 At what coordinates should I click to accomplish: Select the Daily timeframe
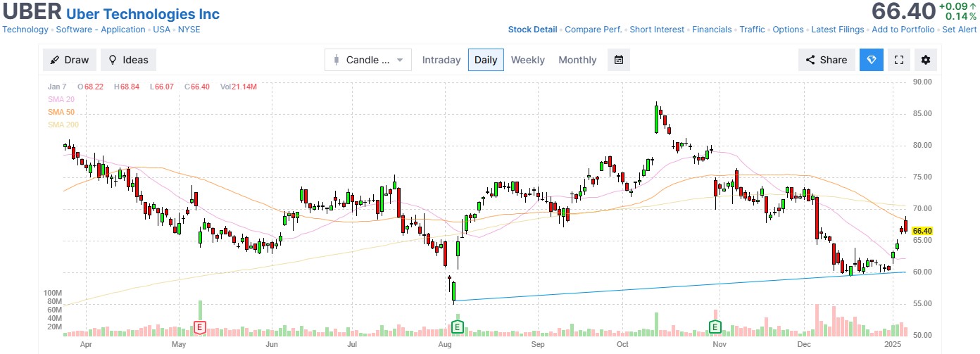point(486,60)
